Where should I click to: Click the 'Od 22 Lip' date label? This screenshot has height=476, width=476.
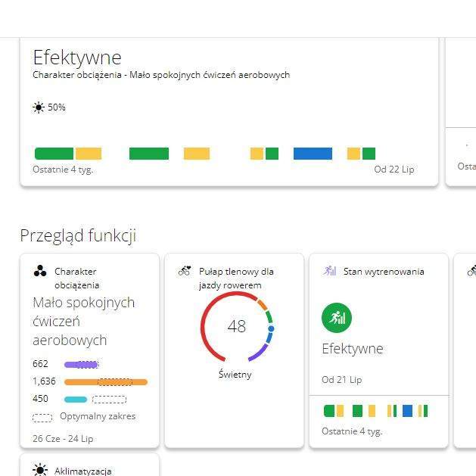tap(394, 170)
